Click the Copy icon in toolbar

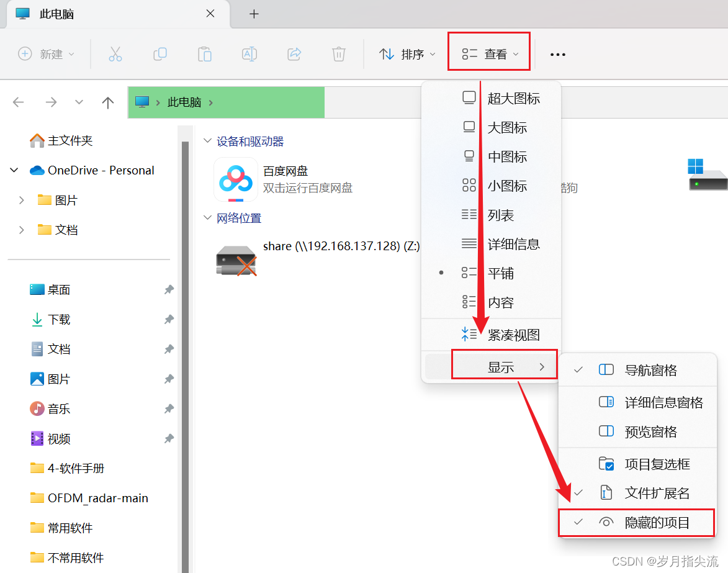tap(160, 55)
